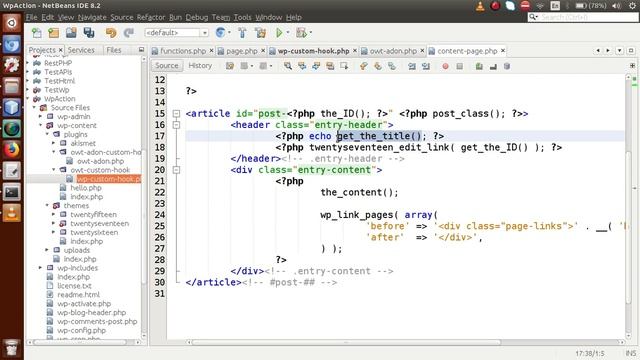Click the browser globe icon in toolbar
The width and height of the screenshot is (640, 360).
pos(220,33)
